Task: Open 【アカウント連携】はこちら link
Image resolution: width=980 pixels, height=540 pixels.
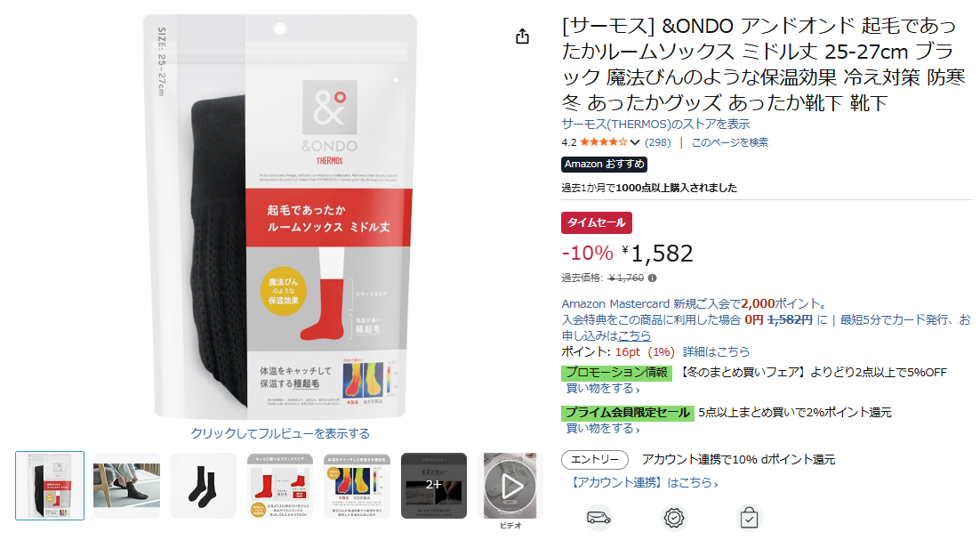Action: coord(642,482)
